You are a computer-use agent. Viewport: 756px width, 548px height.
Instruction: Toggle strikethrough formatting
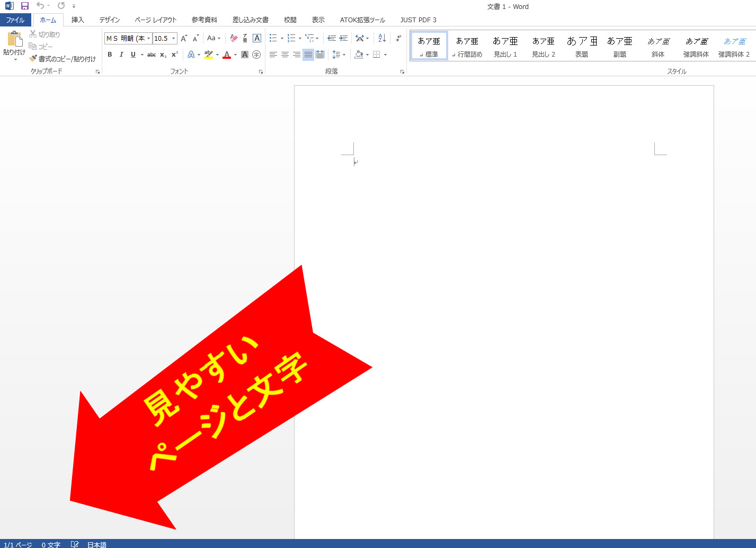coord(152,55)
